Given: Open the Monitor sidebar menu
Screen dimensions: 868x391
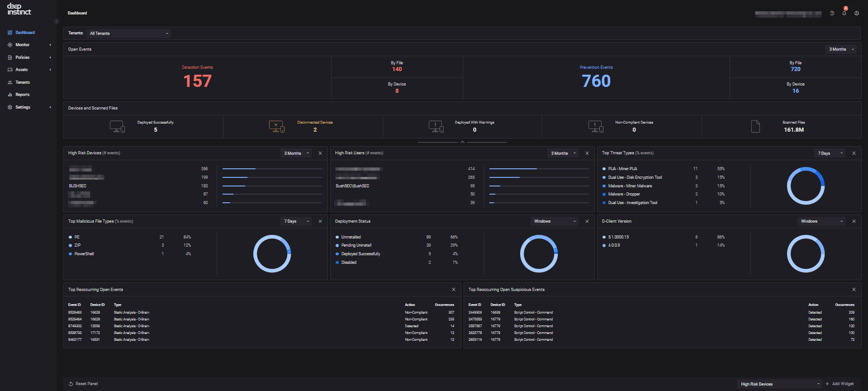Looking at the screenshot, I should pyautogui.click(x=22, y=45).
